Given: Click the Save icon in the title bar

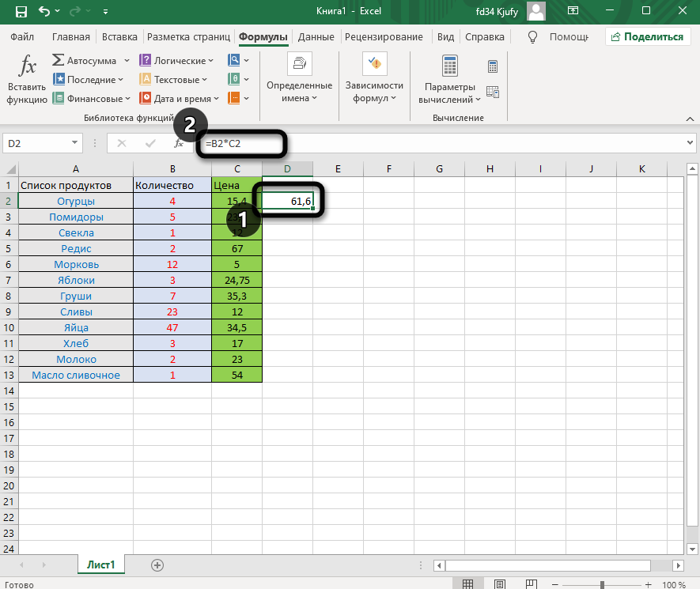Looking at the screenshot, I should tap(21, 12).
